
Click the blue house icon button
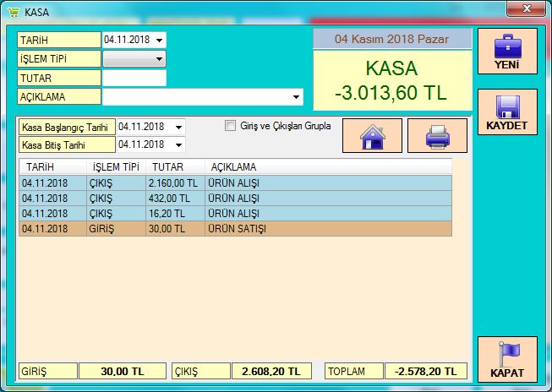pos(372,135)
